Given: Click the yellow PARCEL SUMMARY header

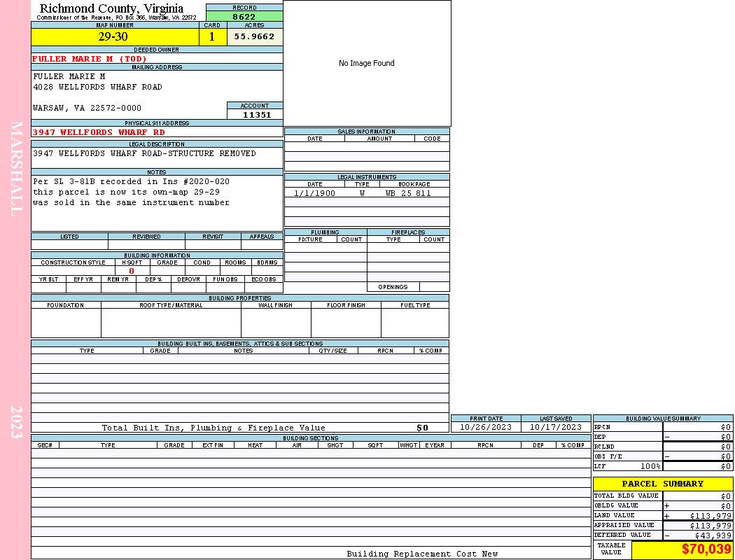Looking at the screenshot, I should tap(663, 484).
